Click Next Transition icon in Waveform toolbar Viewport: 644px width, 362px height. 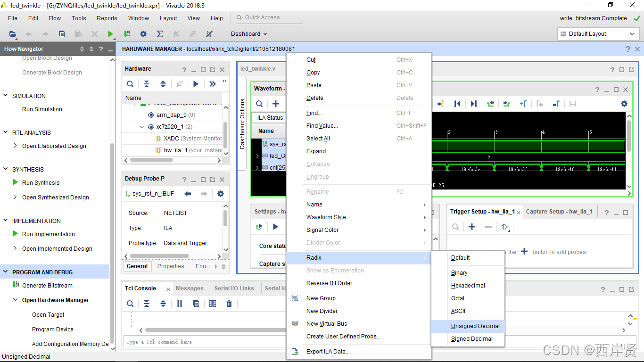507,104
